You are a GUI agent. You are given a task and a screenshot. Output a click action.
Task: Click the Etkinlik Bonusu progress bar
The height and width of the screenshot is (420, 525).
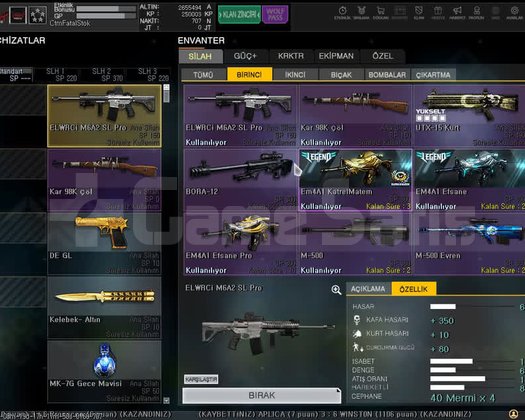pos(106,9)
